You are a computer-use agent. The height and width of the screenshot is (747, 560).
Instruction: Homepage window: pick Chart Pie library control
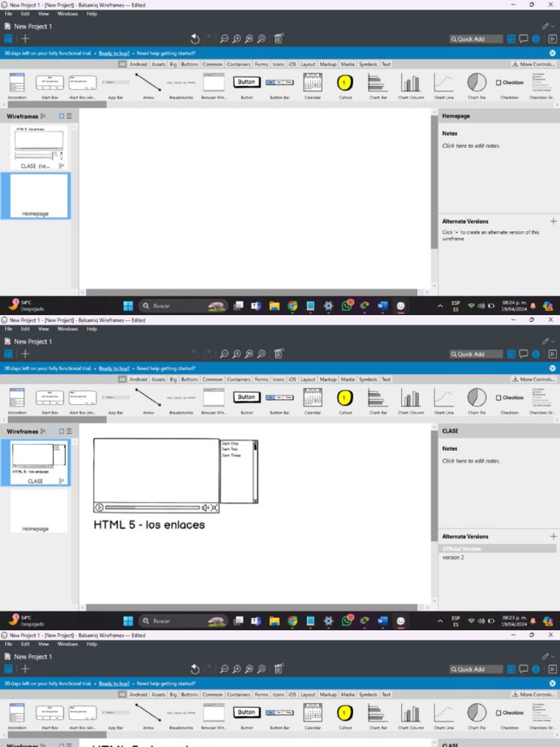[476, 85]
